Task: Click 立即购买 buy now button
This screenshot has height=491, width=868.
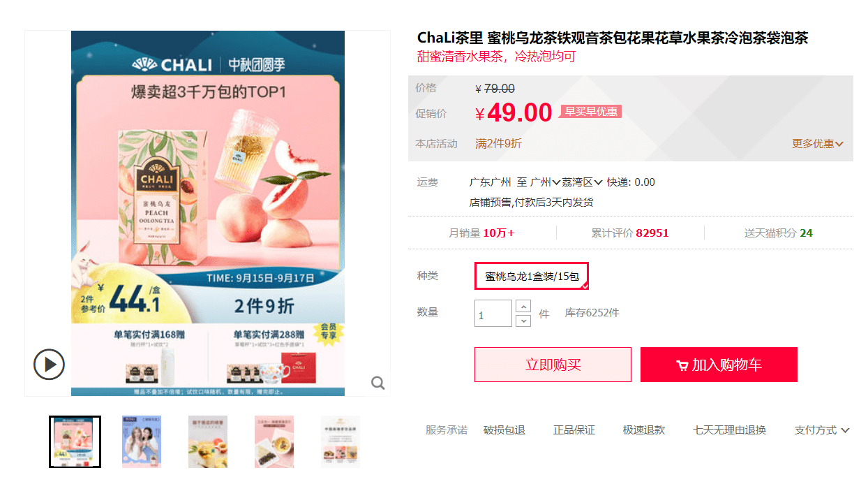Action: click(553, 365)
